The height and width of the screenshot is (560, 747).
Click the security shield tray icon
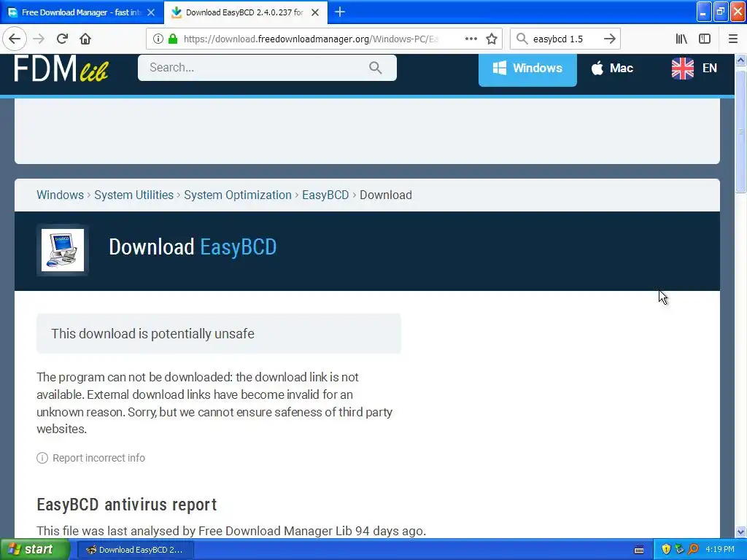pos(666,550)
